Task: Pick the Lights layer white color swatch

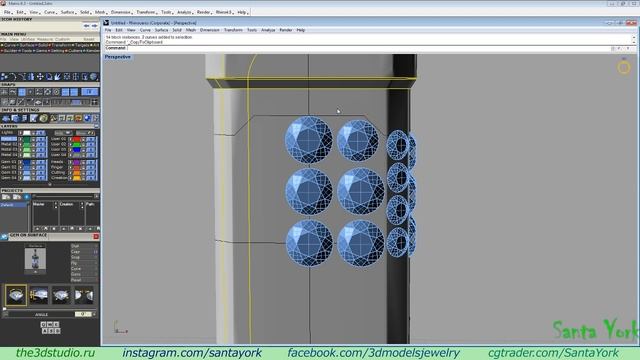Action: pyautogui.click(x=27, y=133)
